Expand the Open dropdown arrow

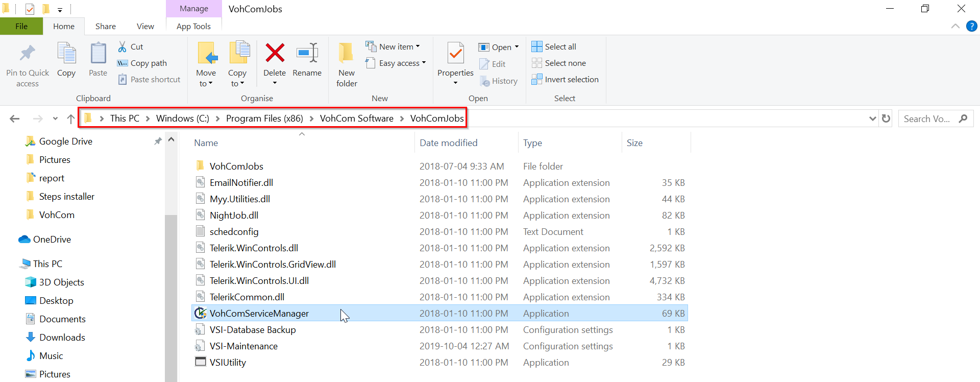tap(517, 47)
